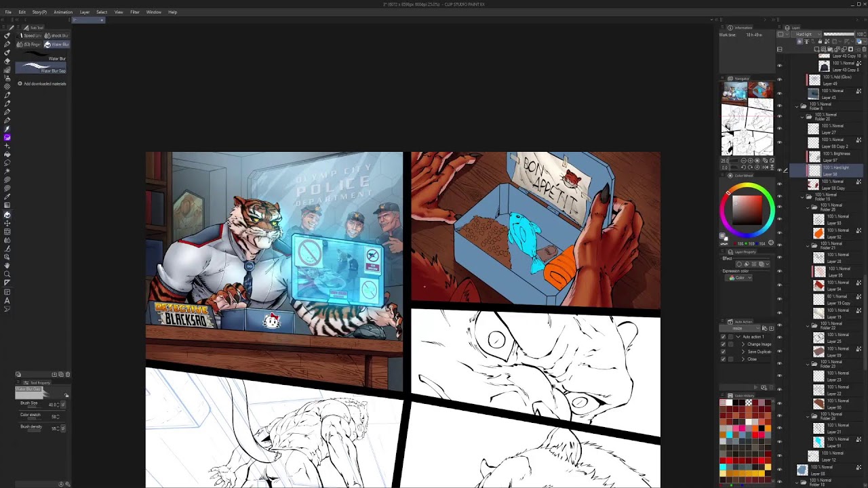Toggle visibility of Layer 89

coord(779,352)
